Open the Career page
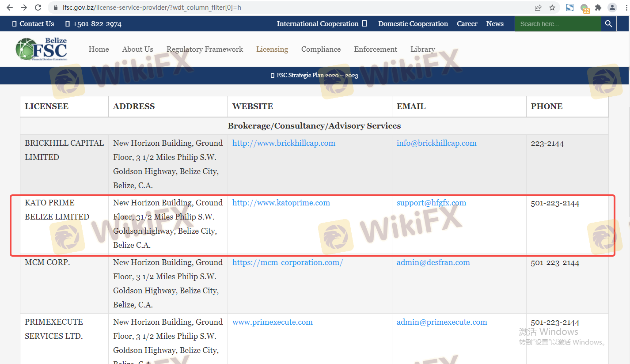 [467, 24]
